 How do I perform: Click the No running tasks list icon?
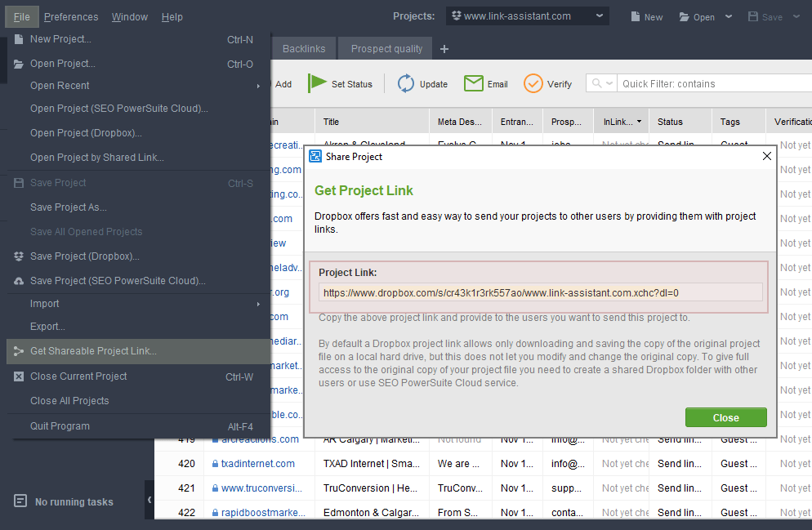pos(20,501)
